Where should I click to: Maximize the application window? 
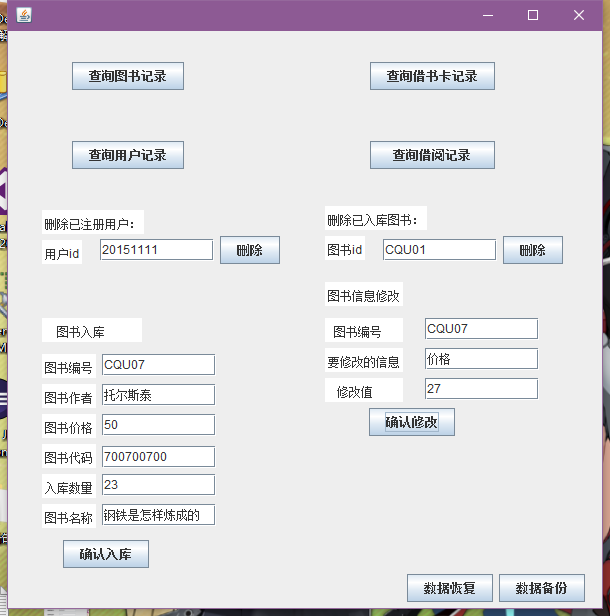pos(533,15)
